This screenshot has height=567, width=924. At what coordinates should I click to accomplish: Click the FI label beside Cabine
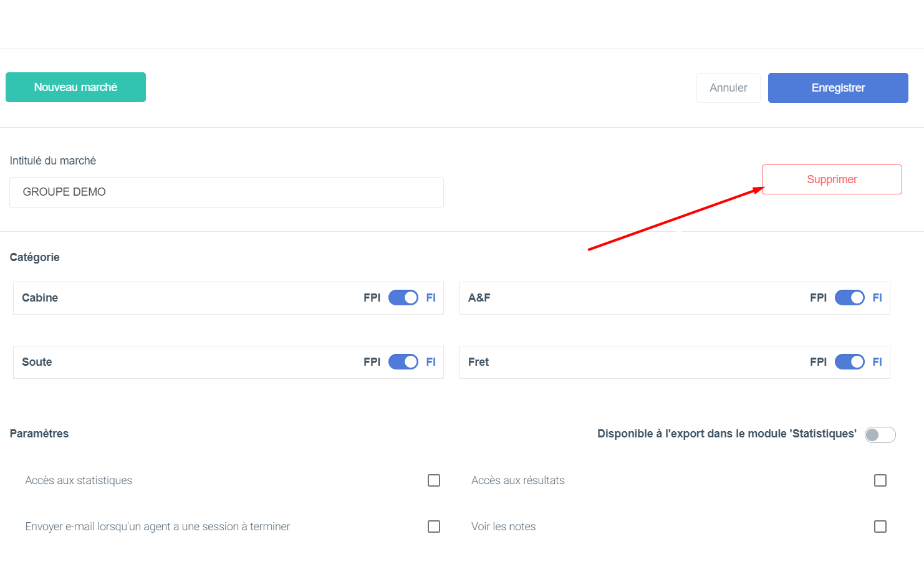pos(431,298)
